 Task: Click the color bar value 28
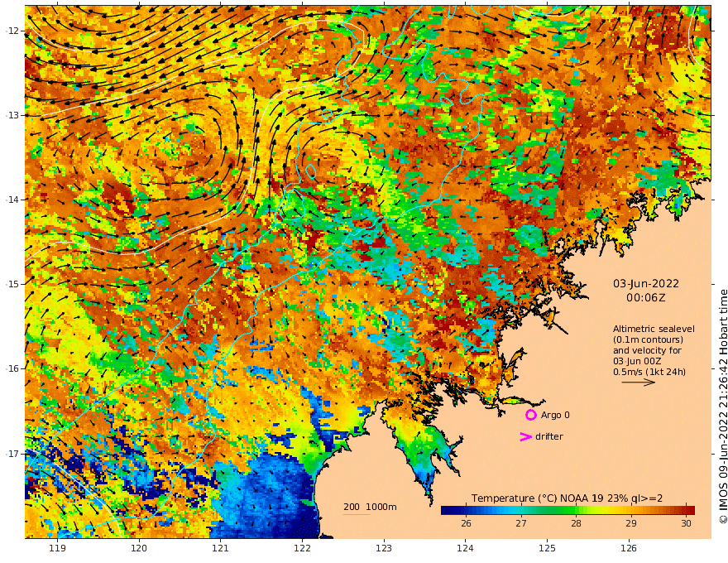pos(576,523)
